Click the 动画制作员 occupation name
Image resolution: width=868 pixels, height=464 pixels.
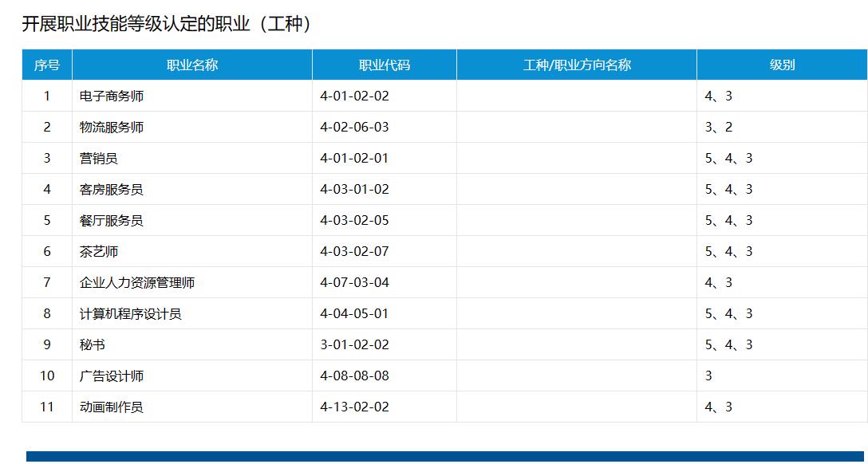click(x=112, y=407)
